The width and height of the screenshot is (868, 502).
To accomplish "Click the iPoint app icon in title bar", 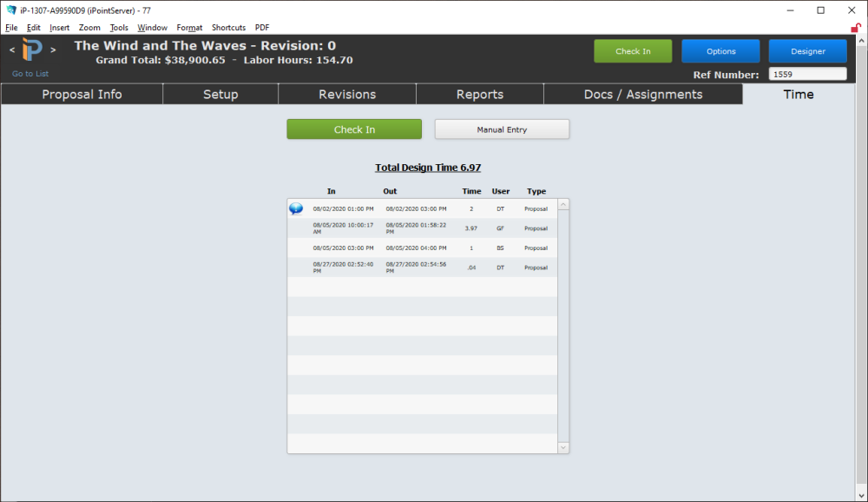I will point(11,10).
